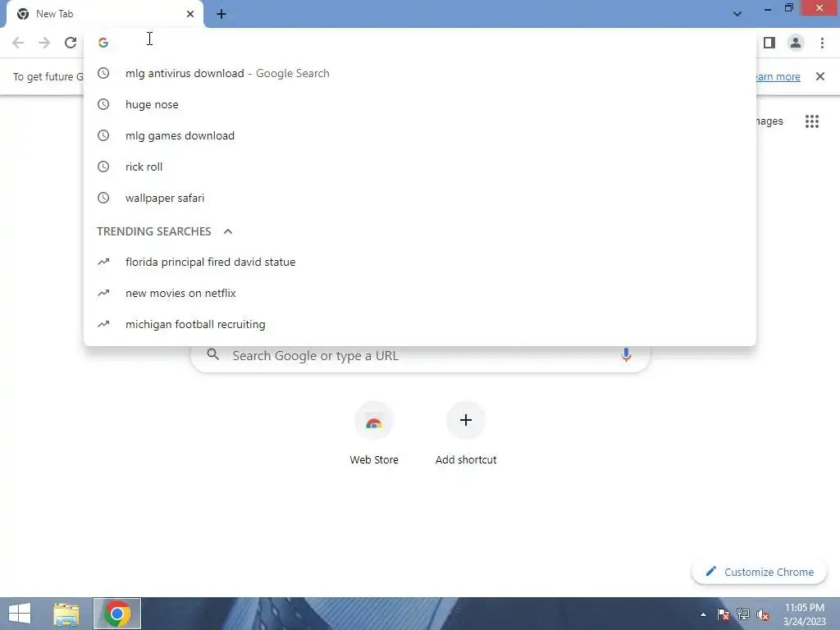The height and width of the screenshot is (630, 840).
Task: Click the browser forward arrow
Action: [44, 43]
